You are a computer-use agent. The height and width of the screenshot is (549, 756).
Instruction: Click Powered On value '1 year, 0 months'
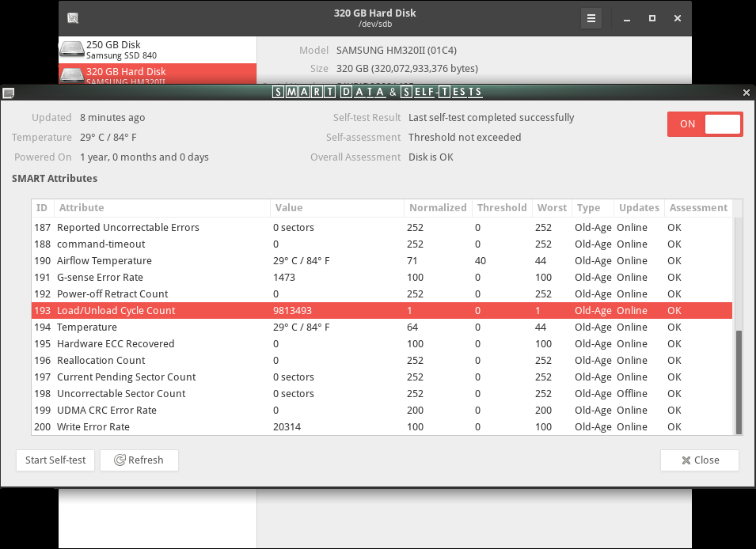144,157
